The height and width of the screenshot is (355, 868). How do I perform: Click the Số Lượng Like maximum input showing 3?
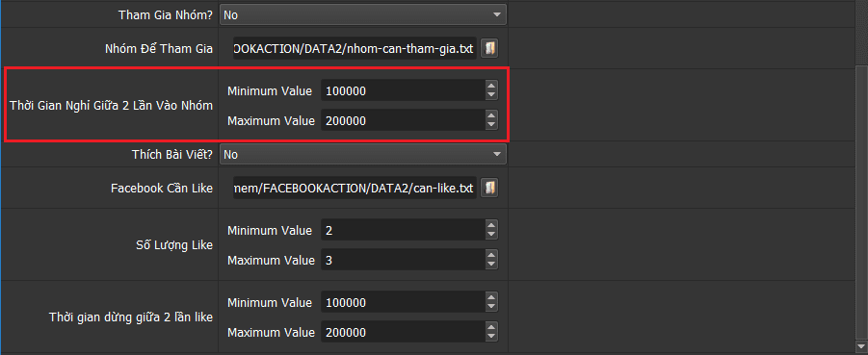[403, 260]
